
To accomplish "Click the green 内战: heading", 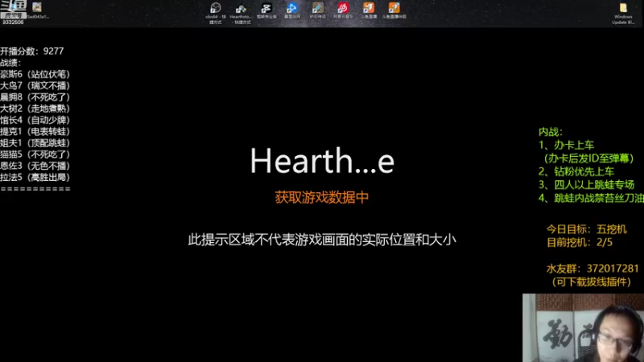I will click(x=551, y=132).
